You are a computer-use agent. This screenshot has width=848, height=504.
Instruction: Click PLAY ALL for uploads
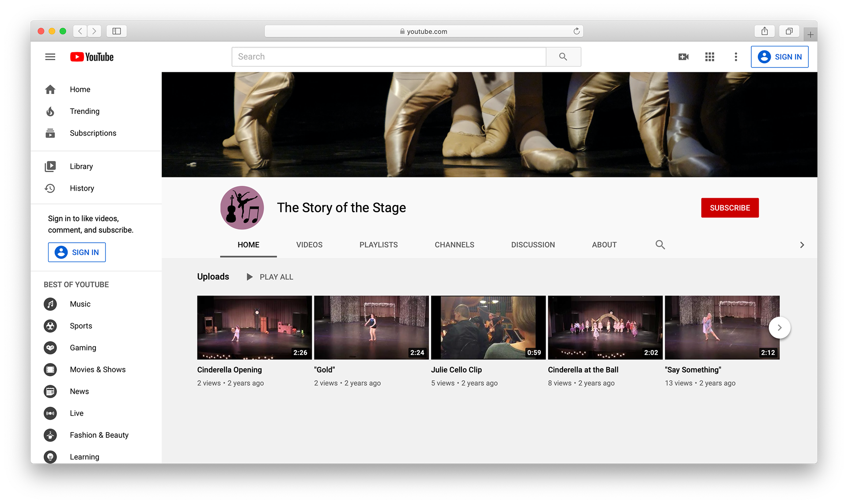[269, 277]
